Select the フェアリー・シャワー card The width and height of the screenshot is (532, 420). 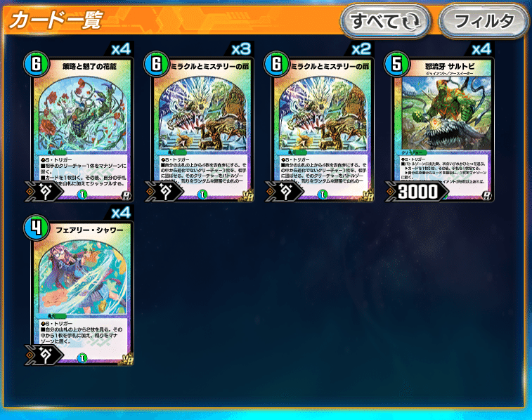pos(79,290)
